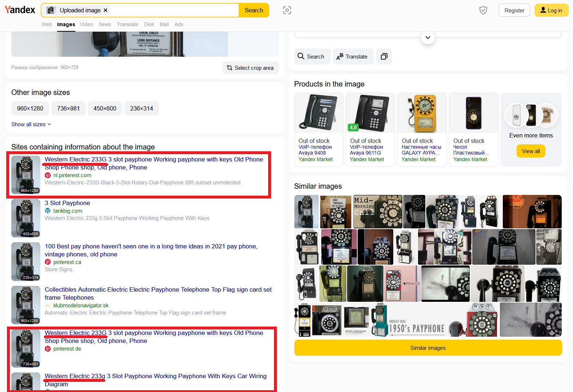Click the nl.pinterest.com result thumbnail
Screen dimensions: 573x392
26,175
